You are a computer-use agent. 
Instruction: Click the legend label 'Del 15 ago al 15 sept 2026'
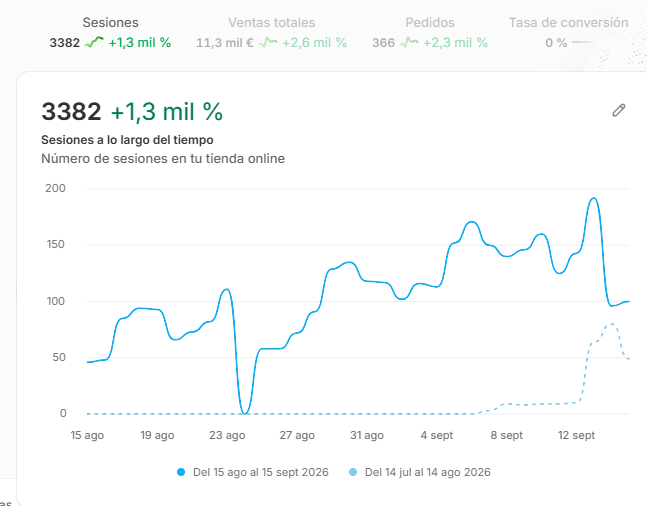[261, 472]
